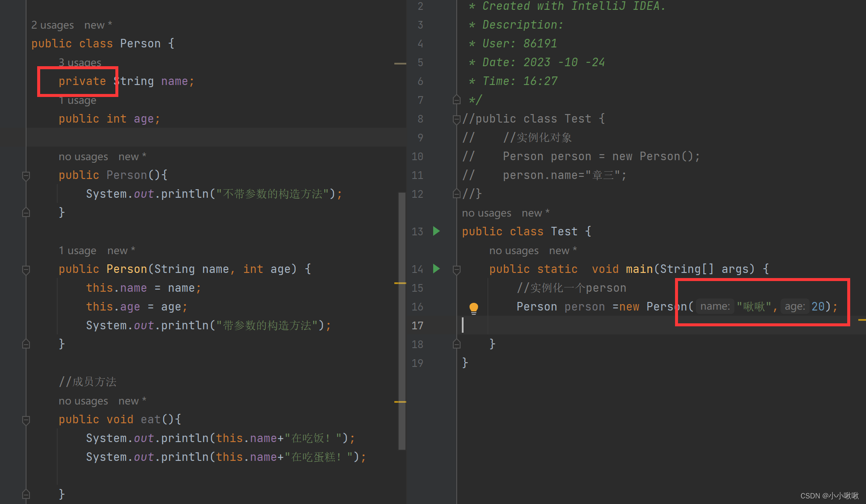This screenshot has width=866, height=504.
Task: Click fold end marker of parameterized constructor
Action: 26,344
